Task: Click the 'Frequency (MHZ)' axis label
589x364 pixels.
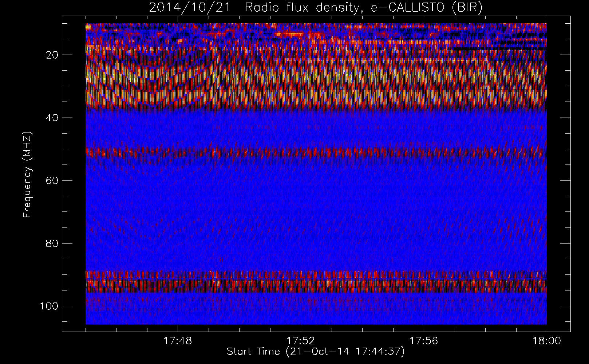Action: [27, 175]
